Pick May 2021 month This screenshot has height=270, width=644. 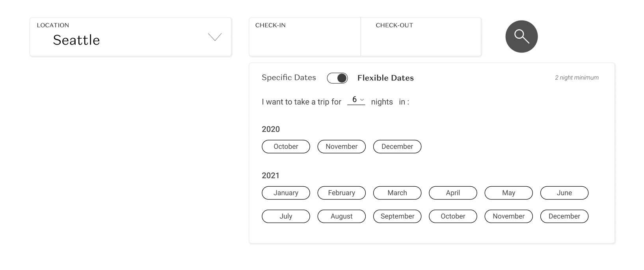508,193
